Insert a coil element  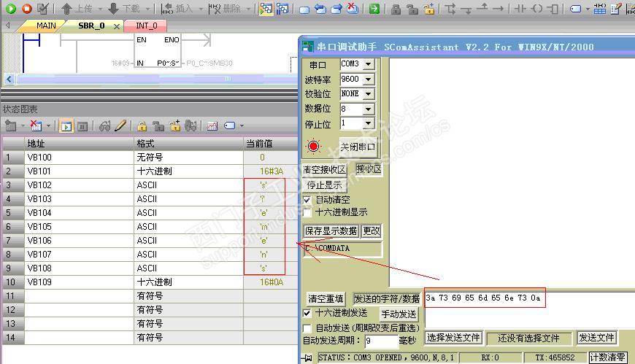point(536,8)
